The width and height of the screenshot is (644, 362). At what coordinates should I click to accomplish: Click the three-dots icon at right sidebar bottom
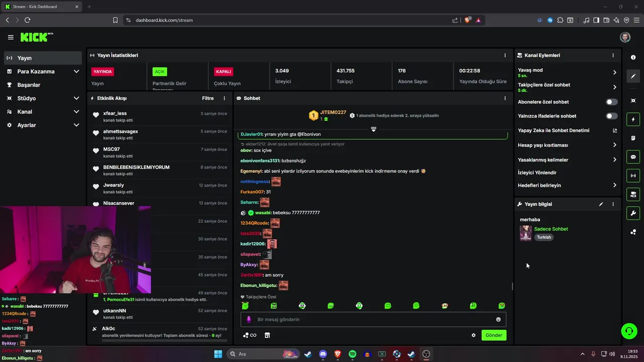click(x=633, y=232)
